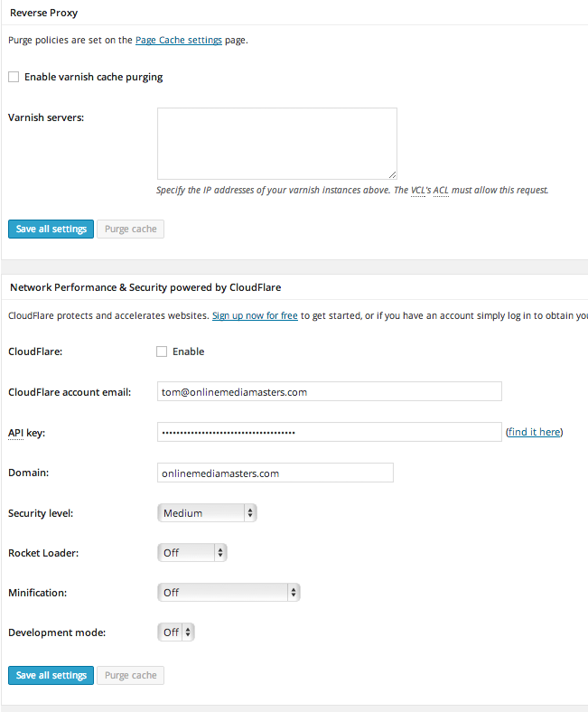
Task: Follow the find it here link
Action: pyautogui.click(x=534, y=432)
